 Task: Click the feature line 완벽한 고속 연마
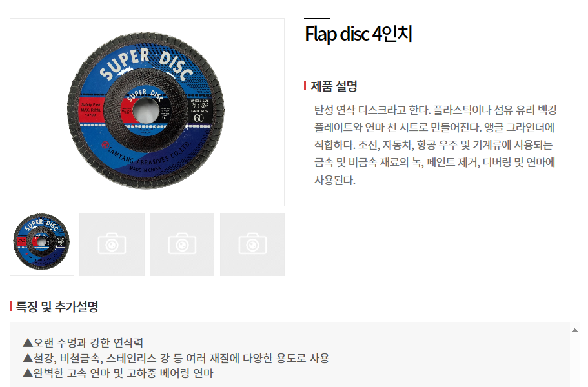pos(117,373)
